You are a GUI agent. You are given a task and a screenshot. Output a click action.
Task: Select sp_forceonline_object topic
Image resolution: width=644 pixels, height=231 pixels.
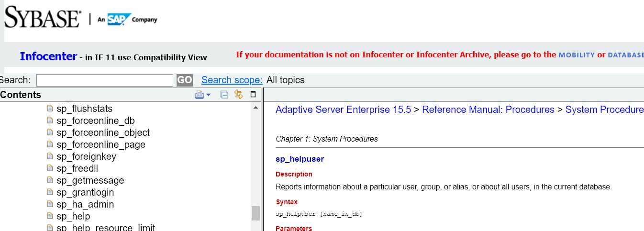pyautogui.click(x=103, y=132)
